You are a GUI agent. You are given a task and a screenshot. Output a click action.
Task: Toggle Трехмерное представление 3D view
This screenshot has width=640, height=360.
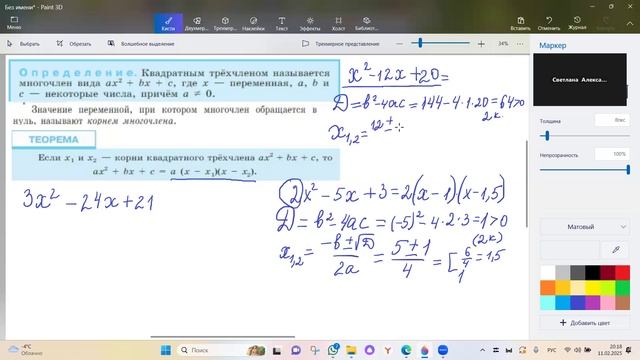pos(340,44)
